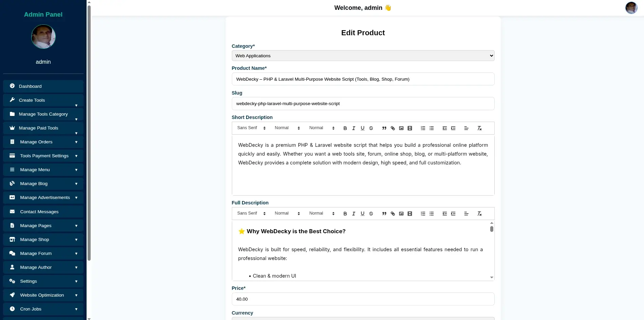The width and height of the screenshot is (644, 320).
Task: Start bullet list in Full Description
Action: tap(431, 214)
